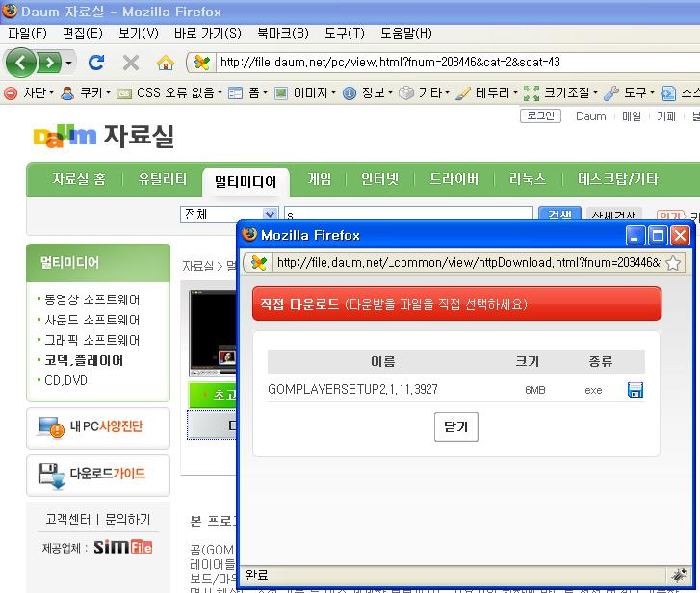The width and height of the screenshot is (700, 593).
Task: Open 사운드 소프트웨어 category
Action: 92,320
